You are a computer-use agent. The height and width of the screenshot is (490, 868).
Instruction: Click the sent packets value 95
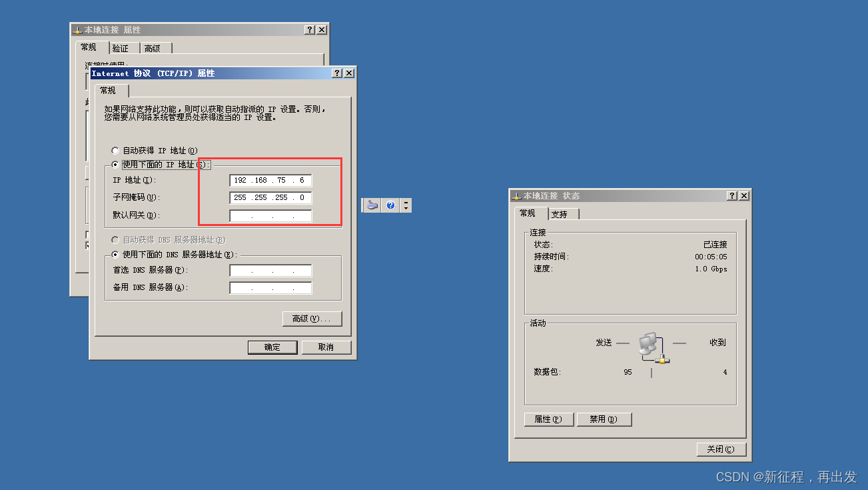[628, 372]
